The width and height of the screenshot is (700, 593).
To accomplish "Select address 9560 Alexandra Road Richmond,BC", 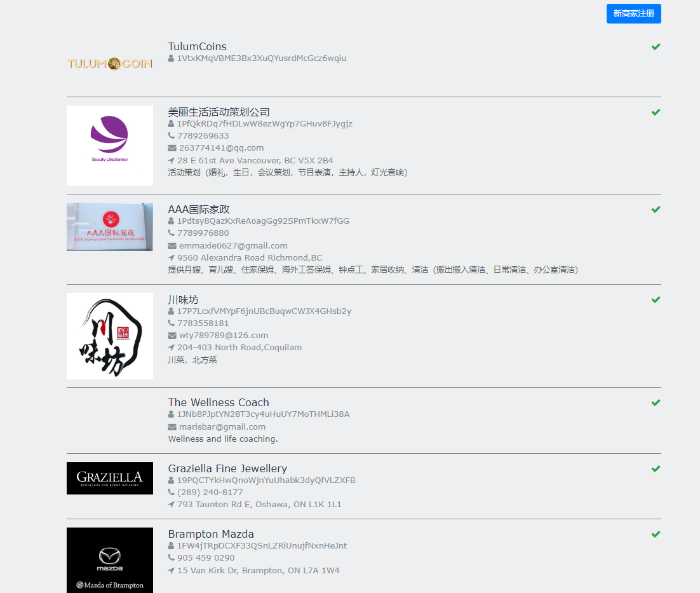I will (x=250, y=257).
